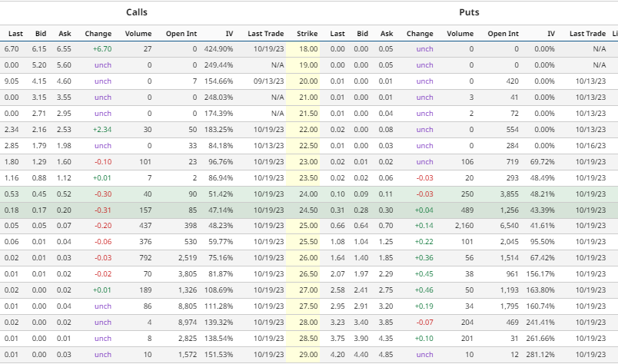Click put open interest 3,855
The image size is (618, 364).
tap(509, 194)
